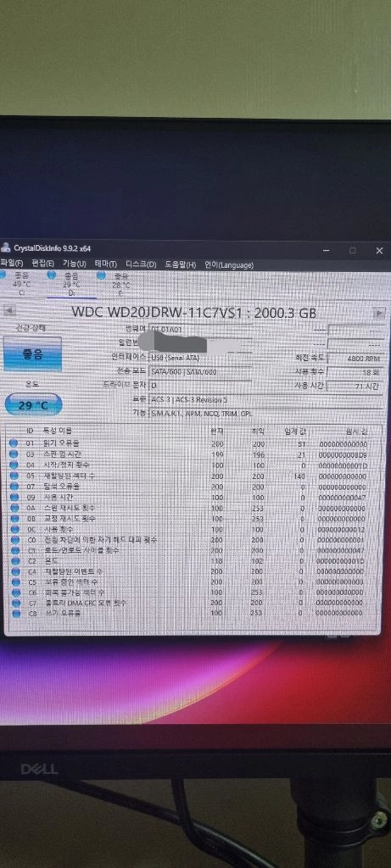
Task: Open the 편집(E) menu
Action: pyautogui.click(x=42, y=264)
